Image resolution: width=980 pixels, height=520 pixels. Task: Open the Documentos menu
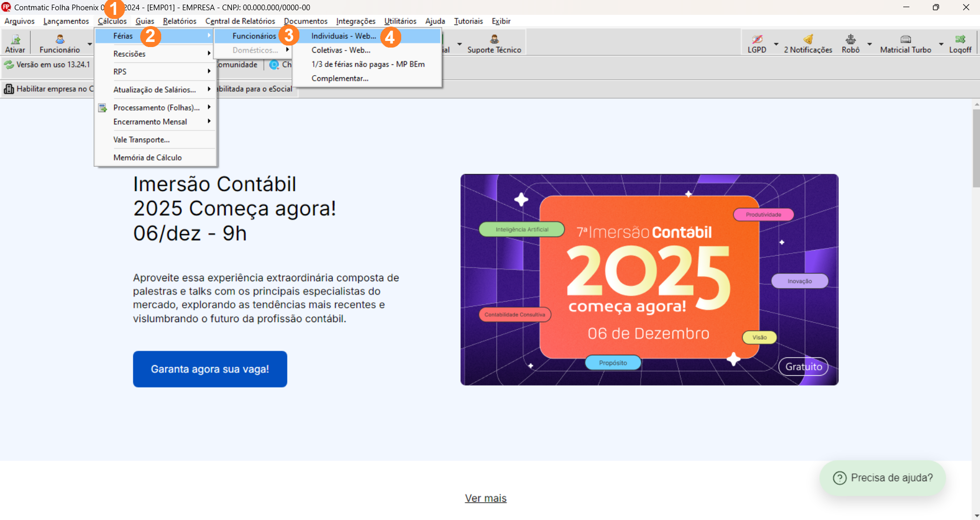[306, 21]
